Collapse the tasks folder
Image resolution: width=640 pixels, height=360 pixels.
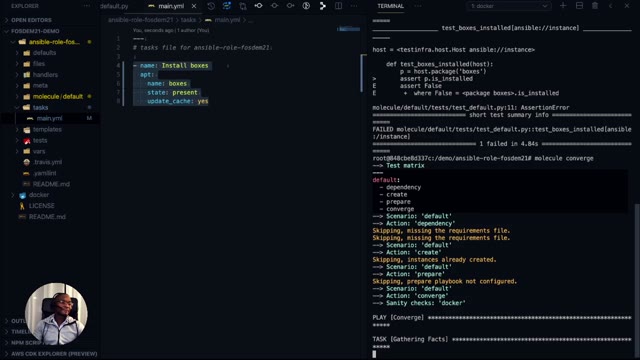tap(17, 107)
